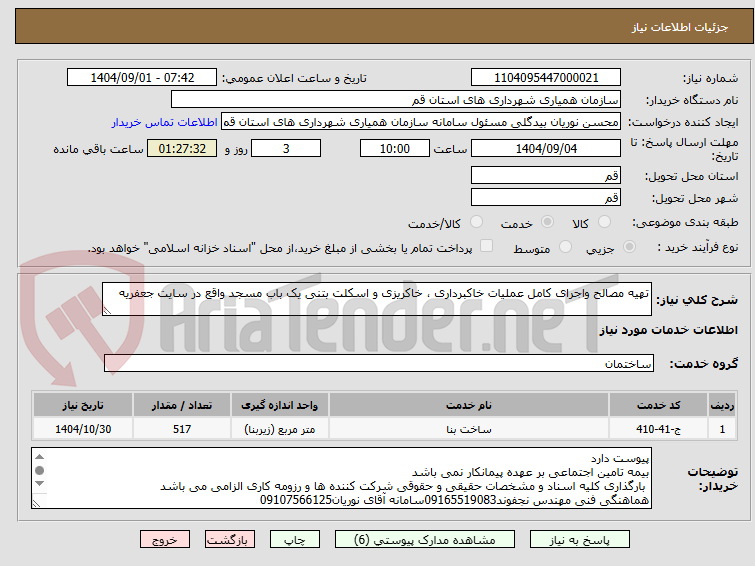Open 'اطلاعات تماس خریدار' link

[165, 122]
